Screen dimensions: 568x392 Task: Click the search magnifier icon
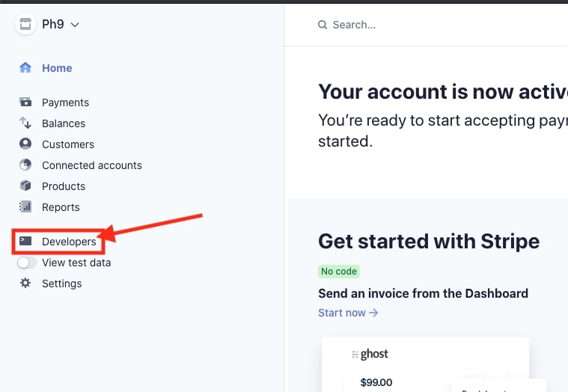(323, 25)
